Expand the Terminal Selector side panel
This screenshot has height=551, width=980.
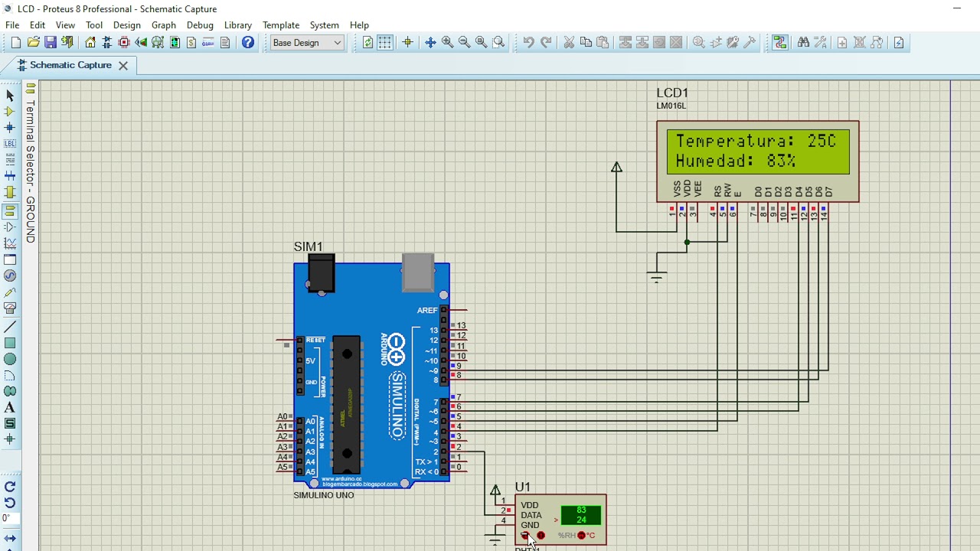click(31, 165)
